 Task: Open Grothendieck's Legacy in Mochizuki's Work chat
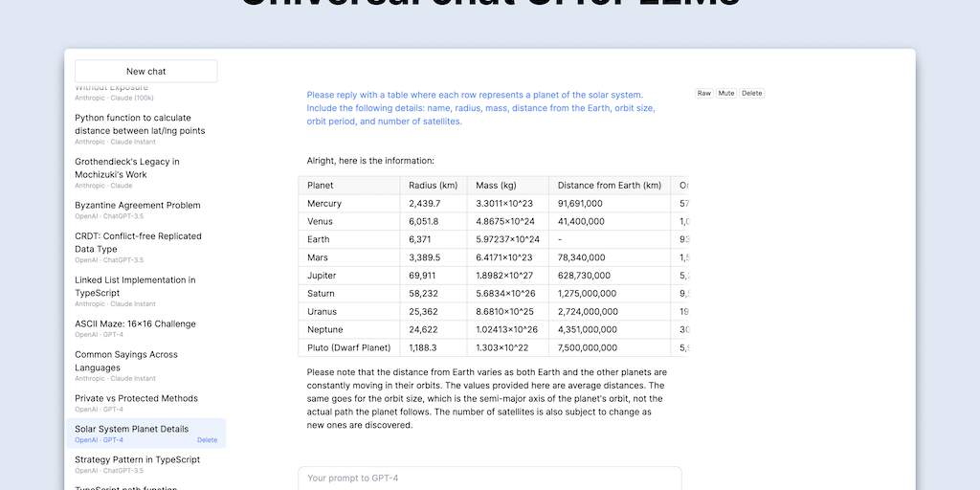click(127, 167)
